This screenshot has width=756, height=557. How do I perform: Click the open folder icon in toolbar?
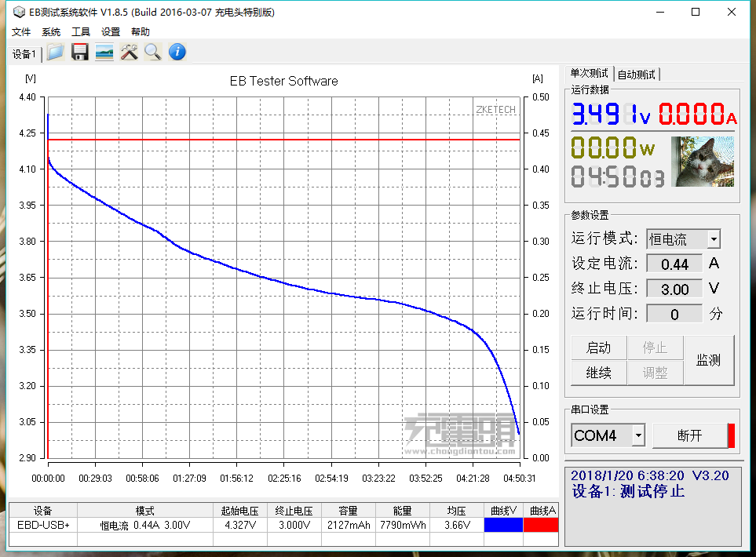point(55,53)
